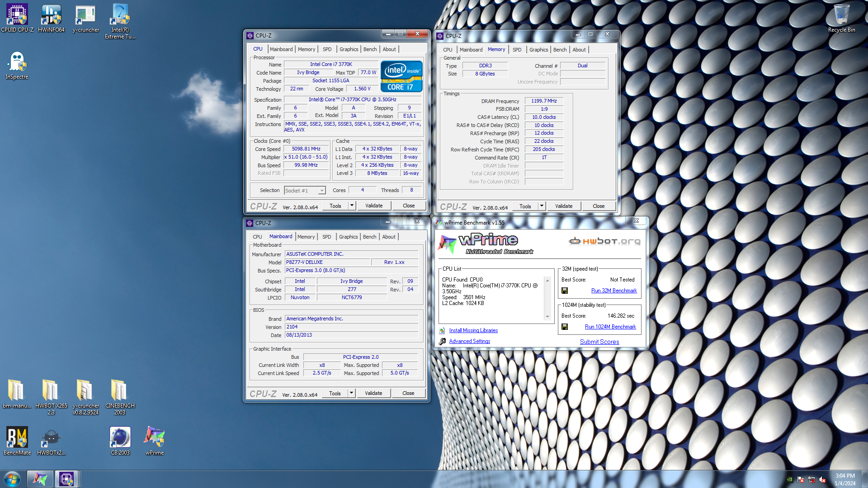Viewport: 868px width, 488px height.
Task: Click Submit Scores link
Action: click(599, 342)
